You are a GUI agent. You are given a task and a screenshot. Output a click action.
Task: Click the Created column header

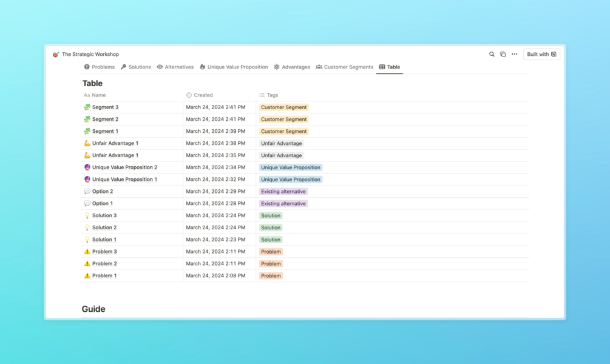[199, 95]
